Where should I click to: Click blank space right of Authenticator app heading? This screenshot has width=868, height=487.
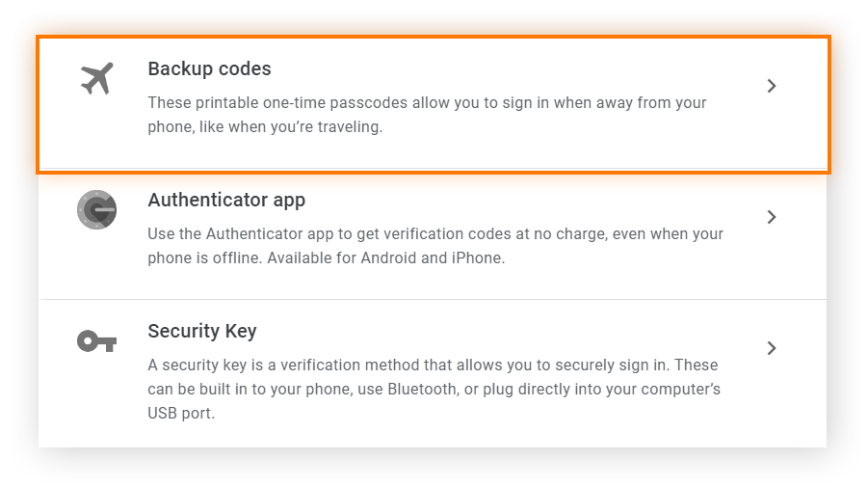click(x=530, y=201)
